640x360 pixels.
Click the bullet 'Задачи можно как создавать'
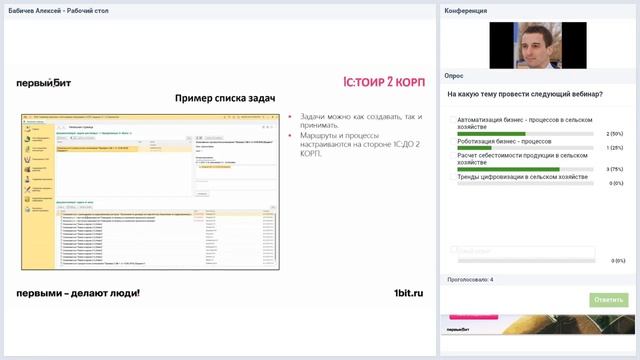click(361, 121)
